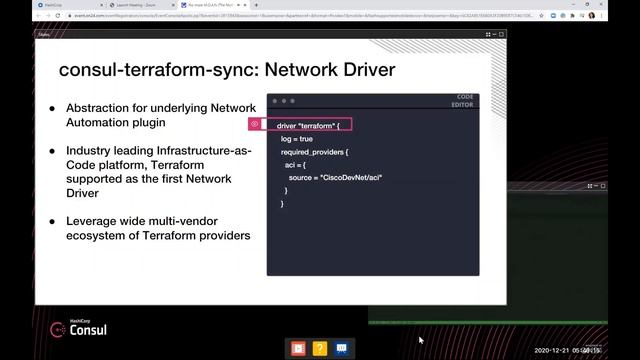Viewport: 640px width, 360px height.
Task: Select the active webinar tab
Action: (x=214, y=5)
